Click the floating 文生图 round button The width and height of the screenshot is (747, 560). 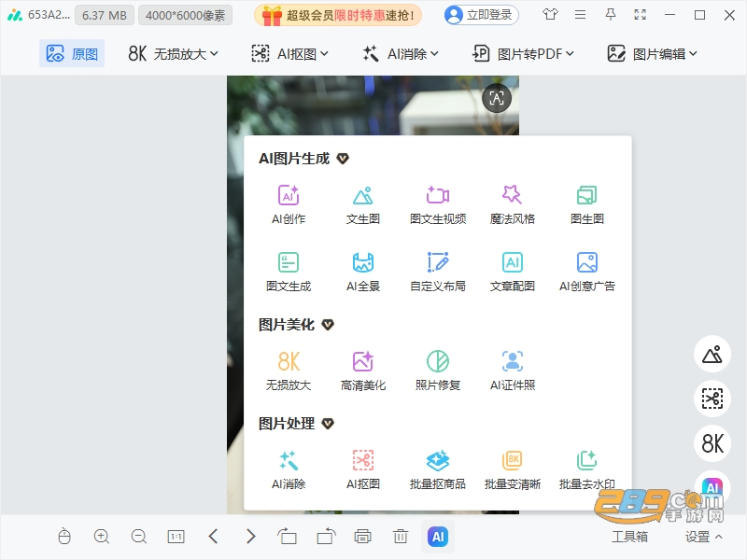(x=712, y=354)
